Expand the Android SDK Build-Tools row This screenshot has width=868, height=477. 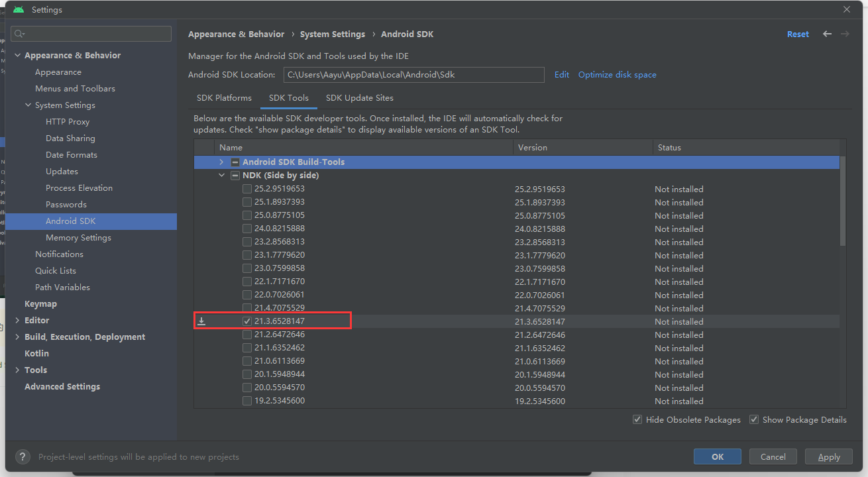tap(221, 162)
